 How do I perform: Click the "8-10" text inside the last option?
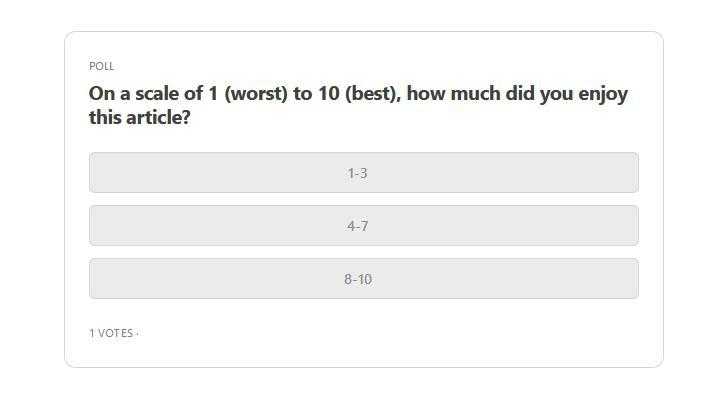coord(358,279)
